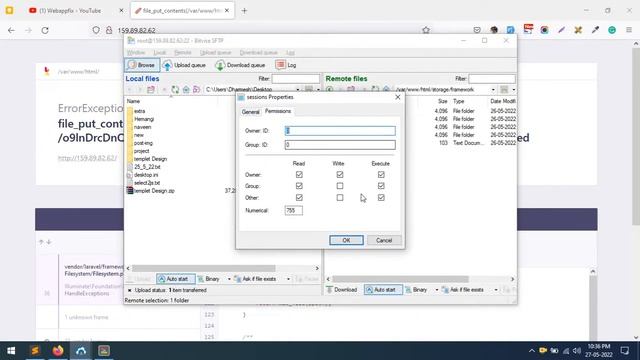This screenshot has width=640, height=360.
Task: Open the Local menu in Bitvise
Action: [x=160, y=53]
